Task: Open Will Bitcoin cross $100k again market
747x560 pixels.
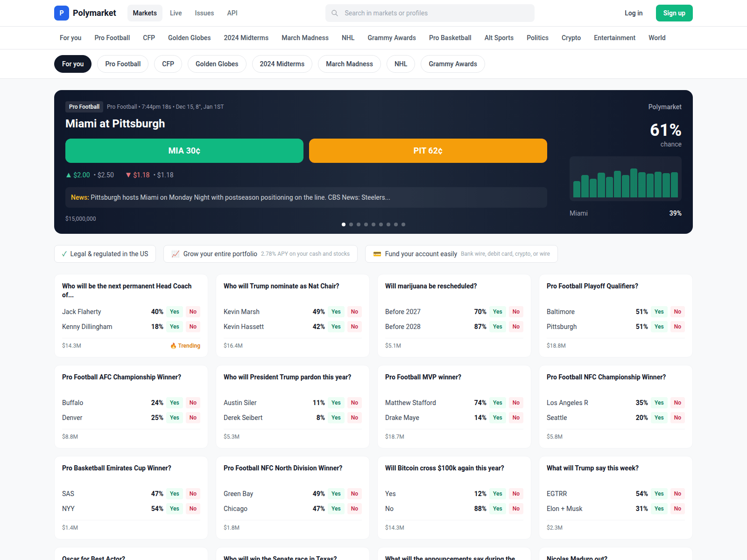Action: 444,468
